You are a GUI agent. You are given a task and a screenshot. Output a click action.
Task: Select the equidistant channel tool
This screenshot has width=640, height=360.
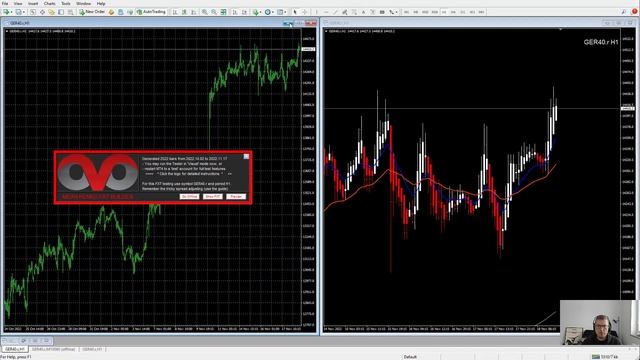click(345, 12)
